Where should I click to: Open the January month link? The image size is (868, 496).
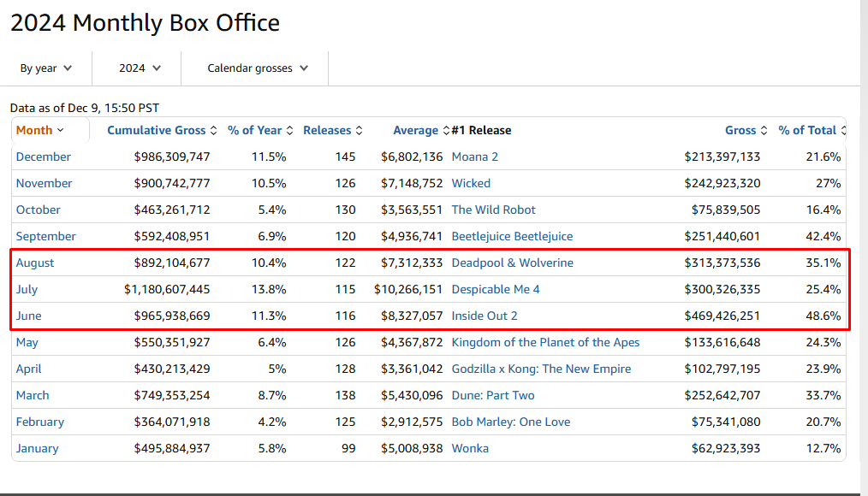tap(37, 449)
